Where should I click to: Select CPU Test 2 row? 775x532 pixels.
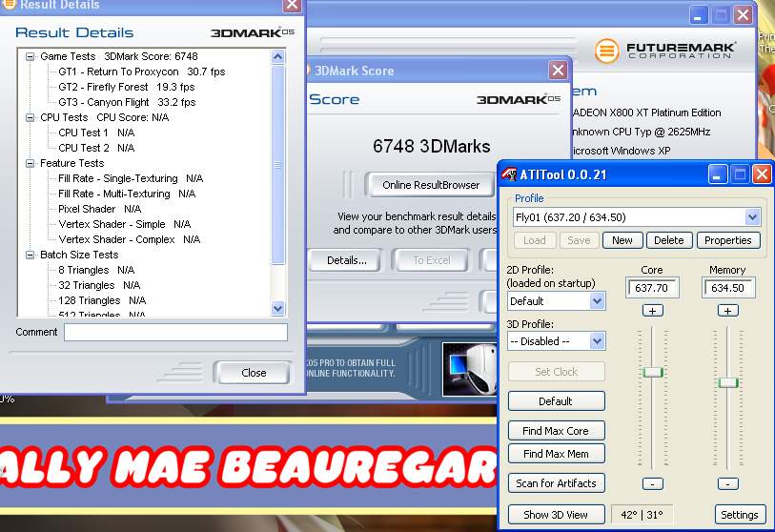pyautogui.click(x=96, y=148)
